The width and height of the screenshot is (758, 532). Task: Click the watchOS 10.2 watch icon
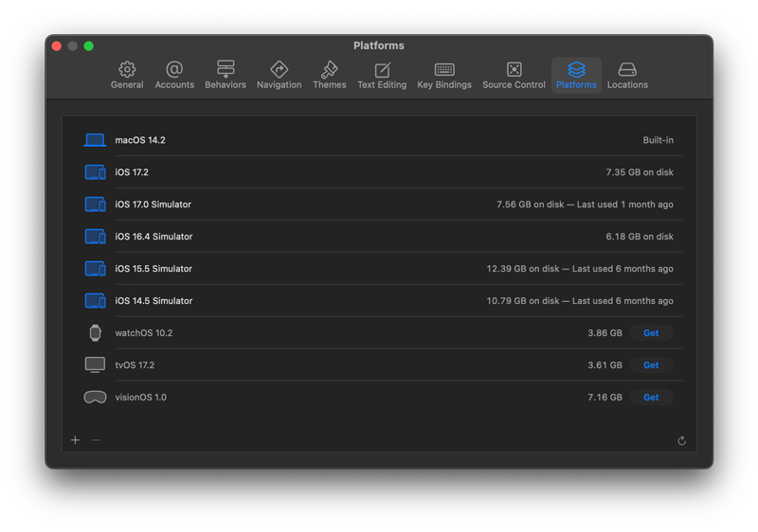tap(96, 332)
